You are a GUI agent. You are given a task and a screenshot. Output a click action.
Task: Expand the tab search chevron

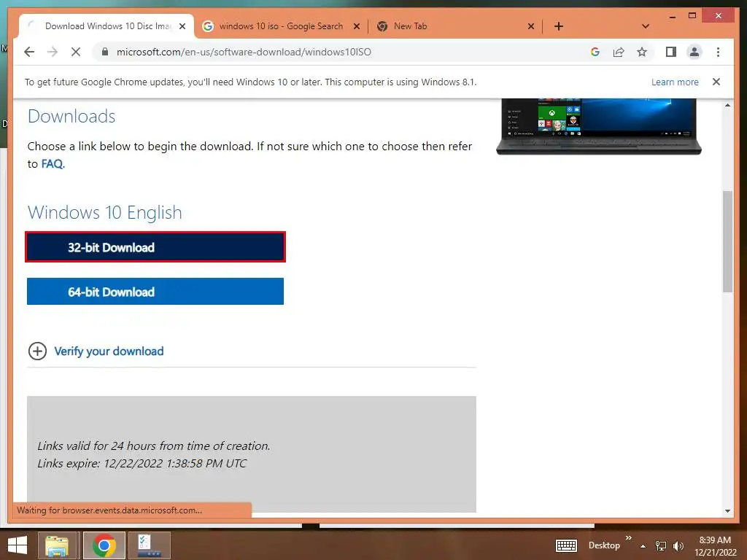[x=646, y=26]
